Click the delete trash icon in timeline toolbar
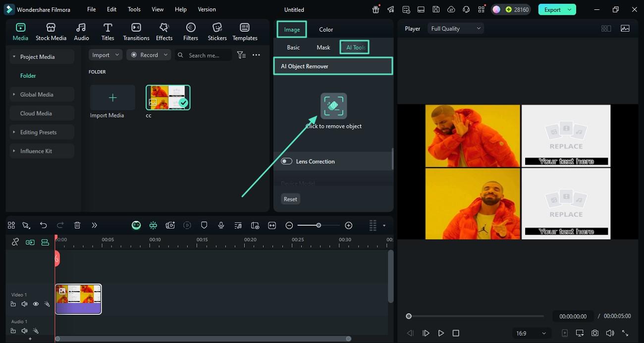644x343 pixels. pos(77,225)
